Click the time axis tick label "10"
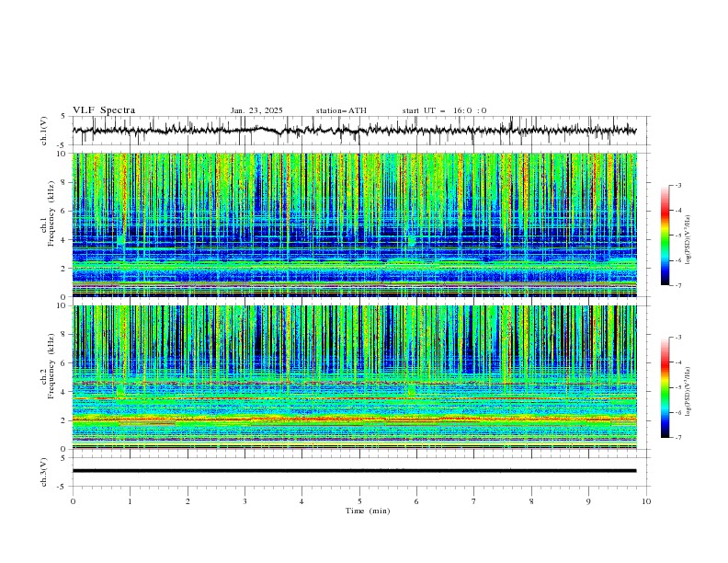The height and width of the screenshot is (563, 728). click(646, 501)
